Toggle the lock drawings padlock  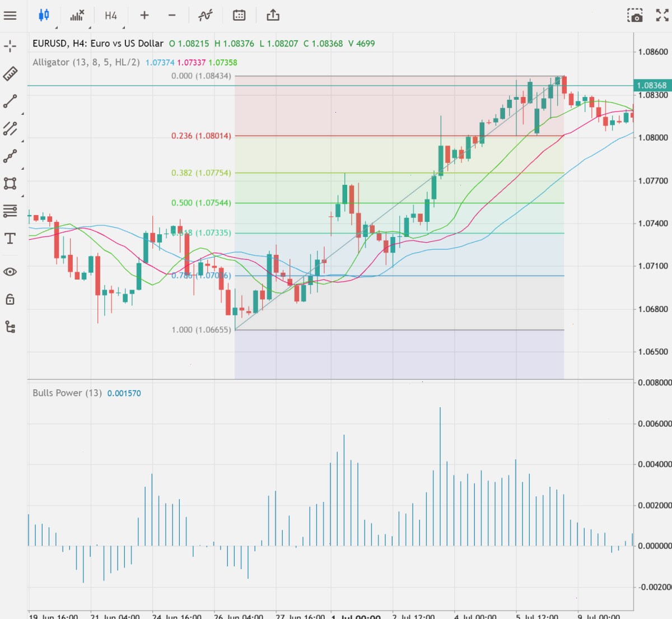[x=10, y=299]
